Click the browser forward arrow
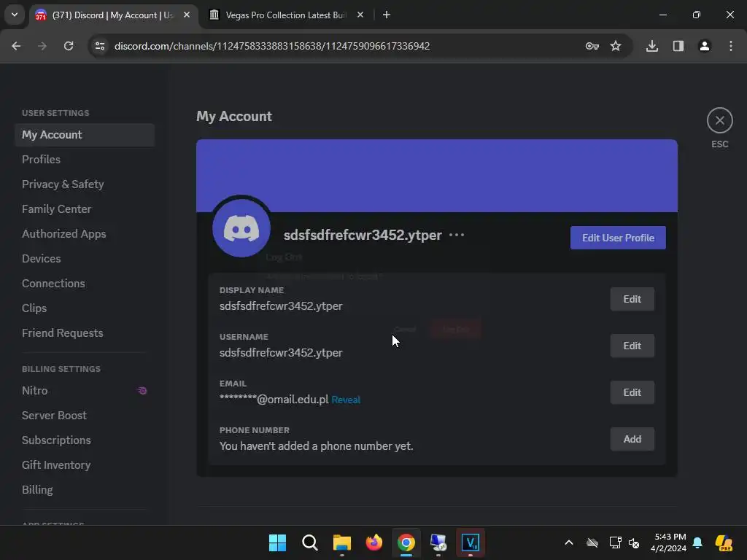The image size is (747, 560). tap(42, 46)
